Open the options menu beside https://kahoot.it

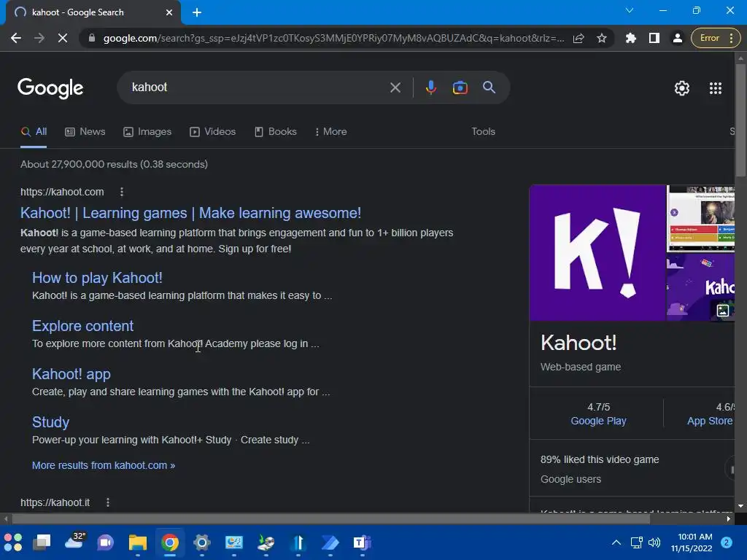click(108, 502)
